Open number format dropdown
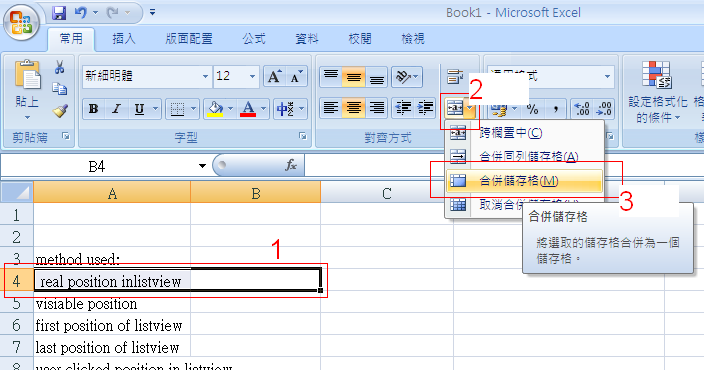Viewport: 704px width, 370px height. pos(607,76)
